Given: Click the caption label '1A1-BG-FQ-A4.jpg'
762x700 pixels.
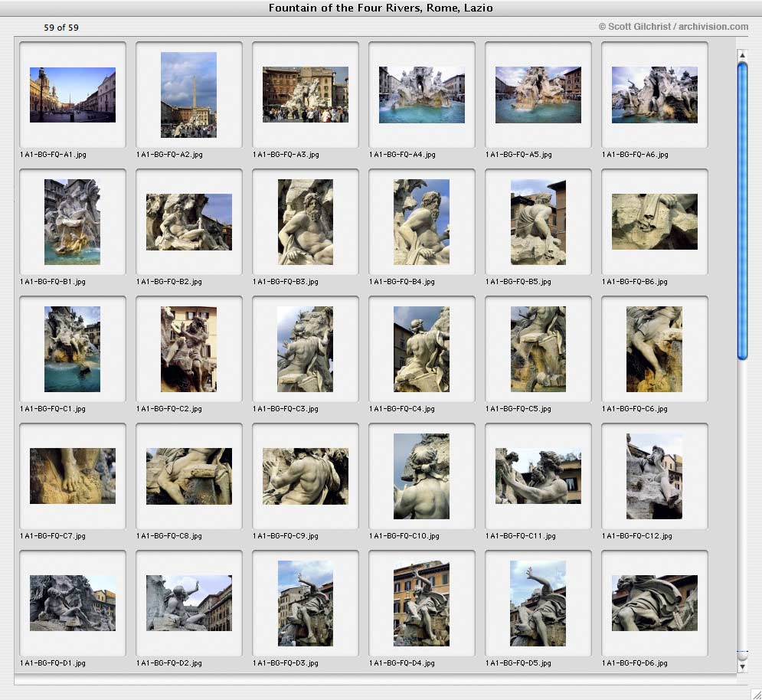Looking at the screenshot, I should pyautogui.click(x=402, y=155).
